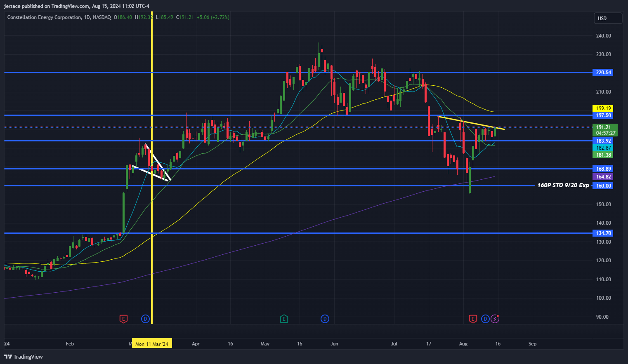Select the 197.50 horizontal line price label

603,115
